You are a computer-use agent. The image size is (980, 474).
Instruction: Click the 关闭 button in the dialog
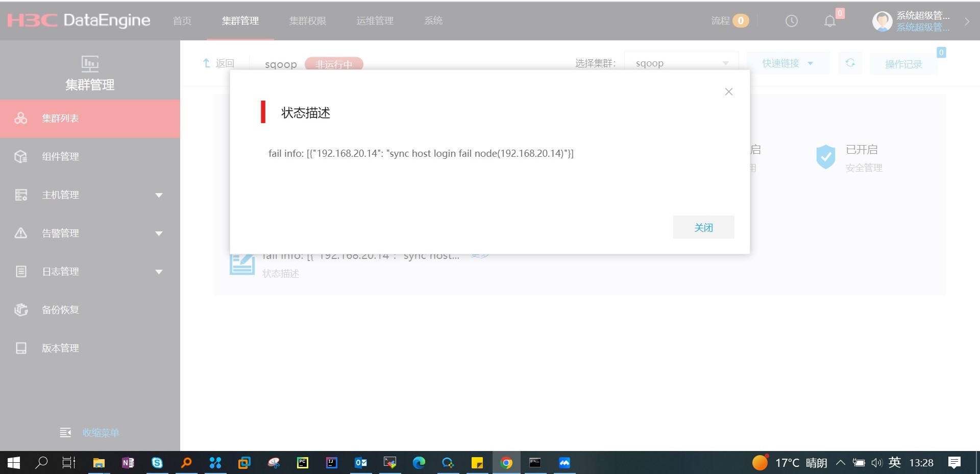[x=703, y=227]
